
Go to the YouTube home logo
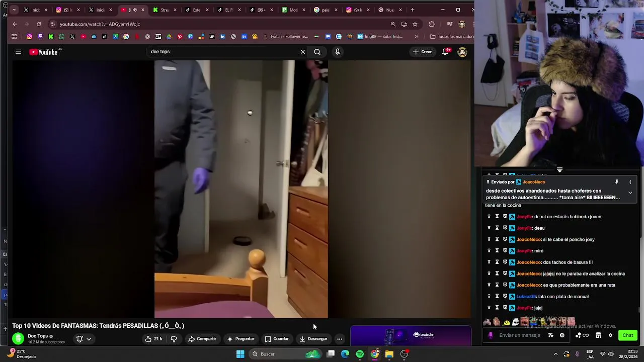43,52
